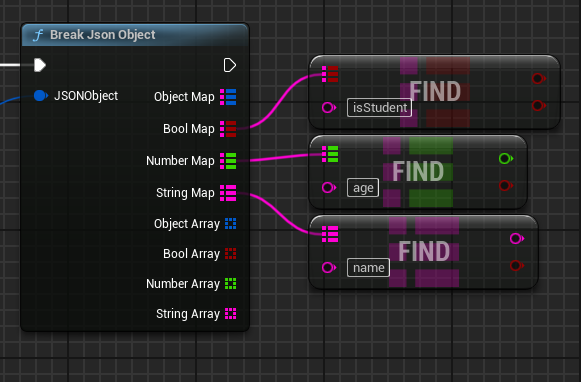
Task: Click the magenta value output of name FIND
Action: click(x=517, y=238)
